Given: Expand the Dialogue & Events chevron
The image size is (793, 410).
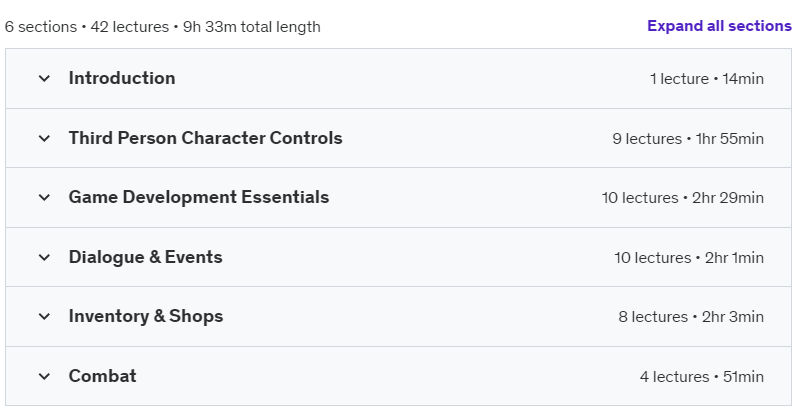Looking at the screenshot, I should point(45,257).
